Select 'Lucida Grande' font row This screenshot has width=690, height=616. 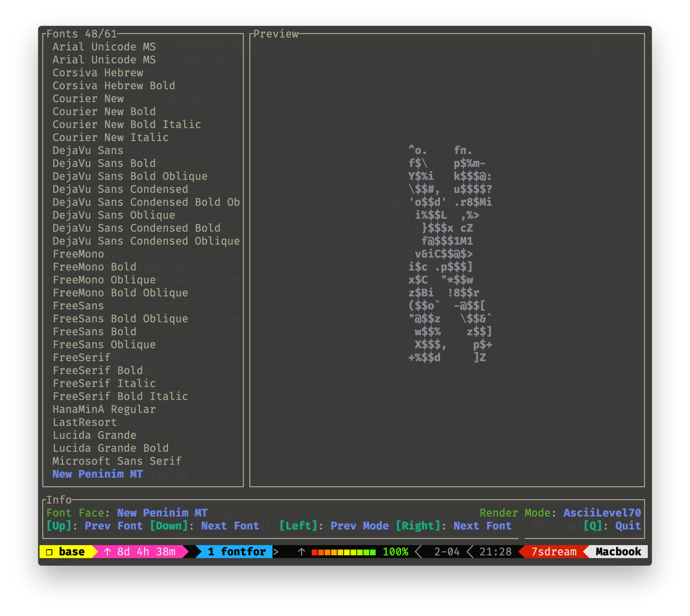coord(94,435)
